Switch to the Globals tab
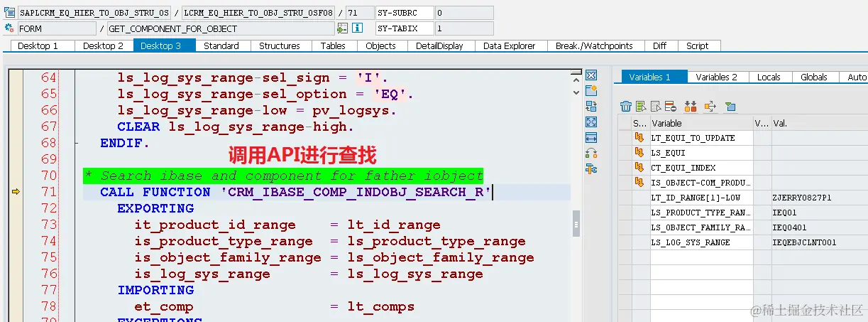 coord(814,77)
